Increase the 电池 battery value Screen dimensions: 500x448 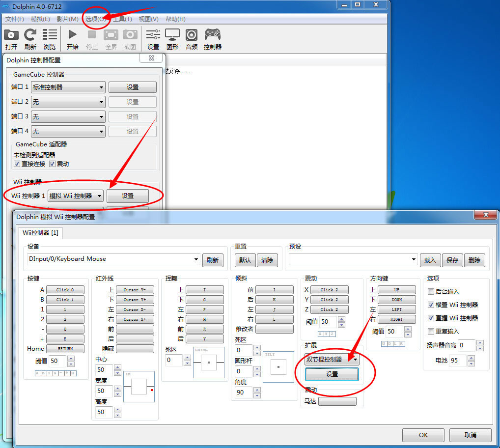coord(471,358)
